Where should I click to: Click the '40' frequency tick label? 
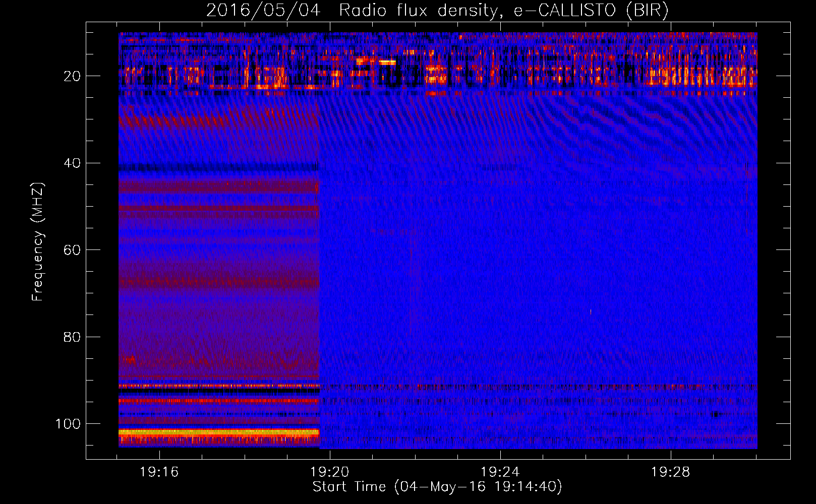pyautogui.click(x=73, y=163)
